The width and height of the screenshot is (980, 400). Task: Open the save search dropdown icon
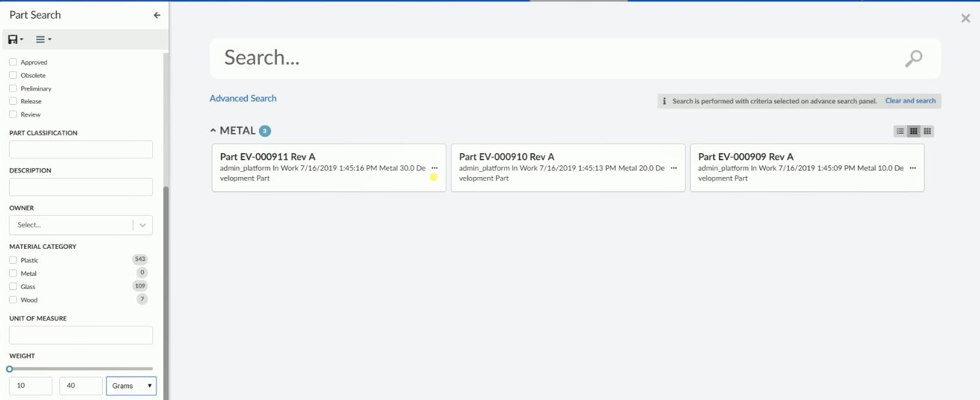[15, 39]
